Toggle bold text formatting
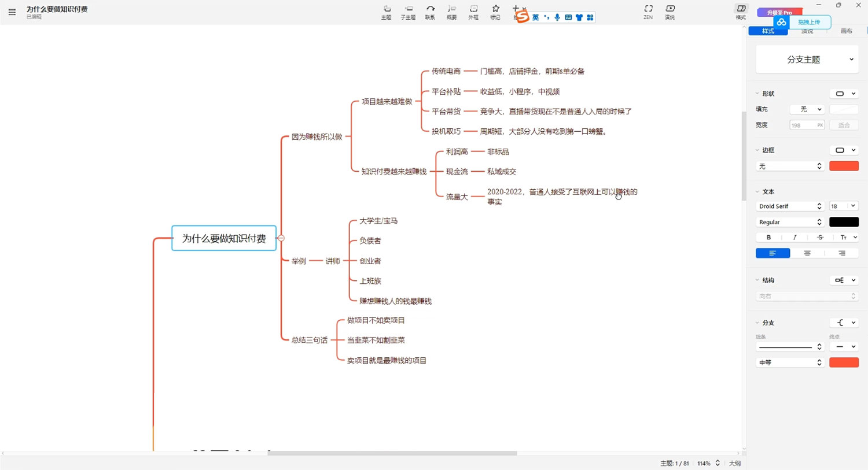868x470 pixels. coord(768,238)
